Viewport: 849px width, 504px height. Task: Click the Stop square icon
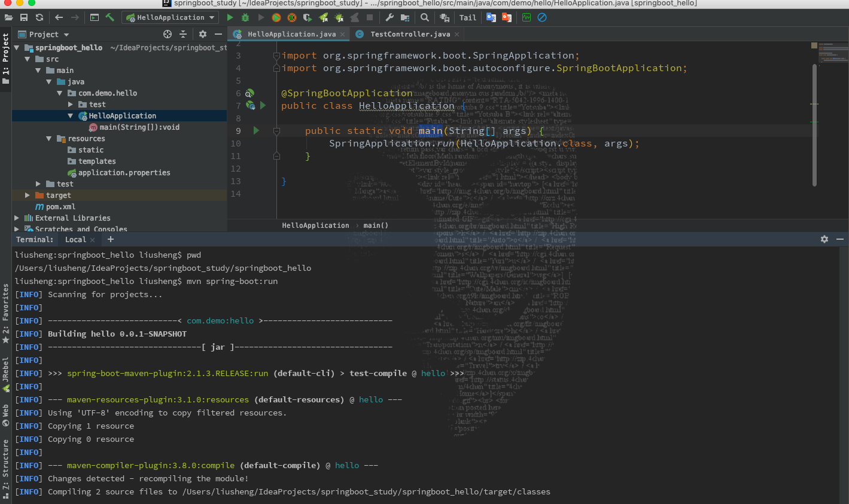pyautogui.click(x=370, y=17)
